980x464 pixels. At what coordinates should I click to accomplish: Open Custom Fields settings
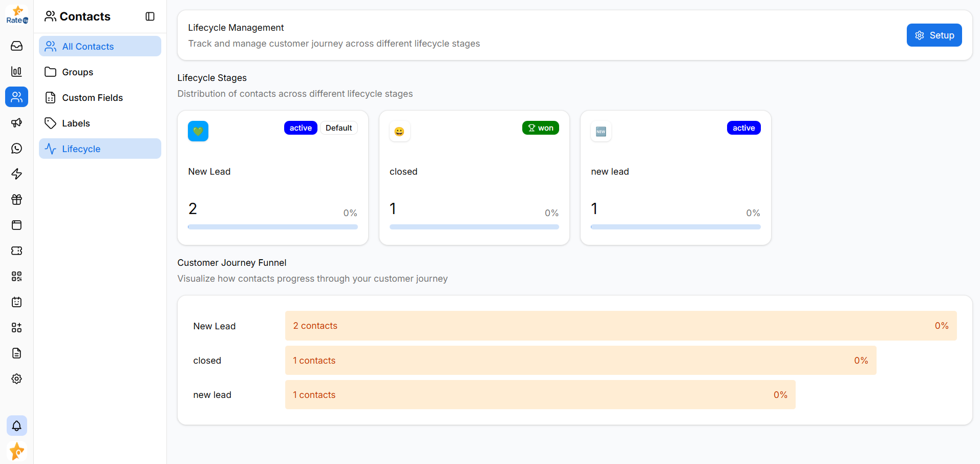click(92, 97)
